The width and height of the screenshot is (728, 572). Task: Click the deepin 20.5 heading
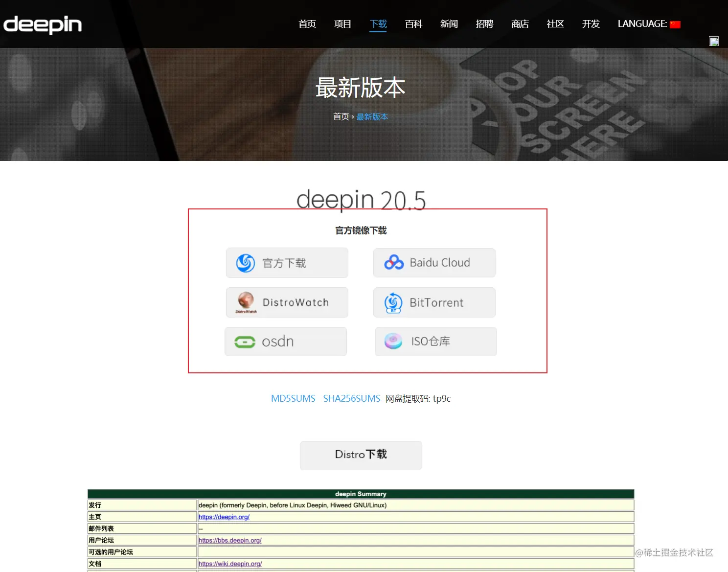pos(361,200)
